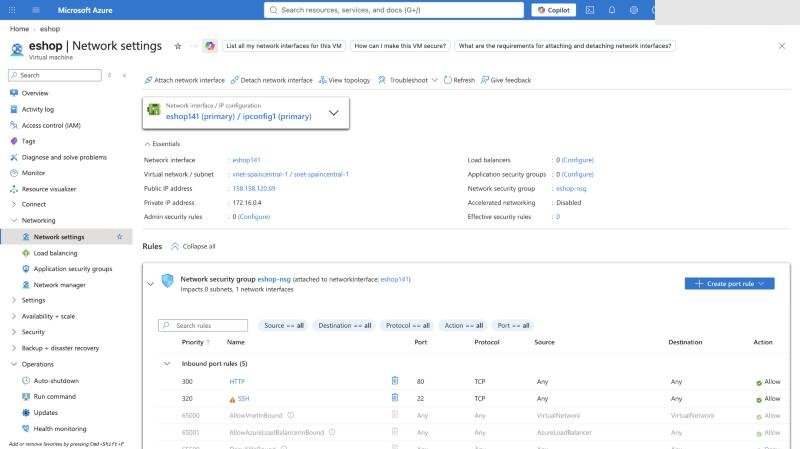This screenshot has height=449, width=800.
Task: Click Collapse all rules
Action: [193, 246]
